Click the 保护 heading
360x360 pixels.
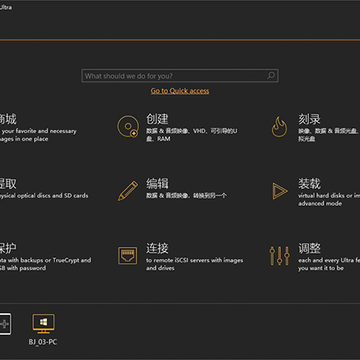[x=8, y=248]
